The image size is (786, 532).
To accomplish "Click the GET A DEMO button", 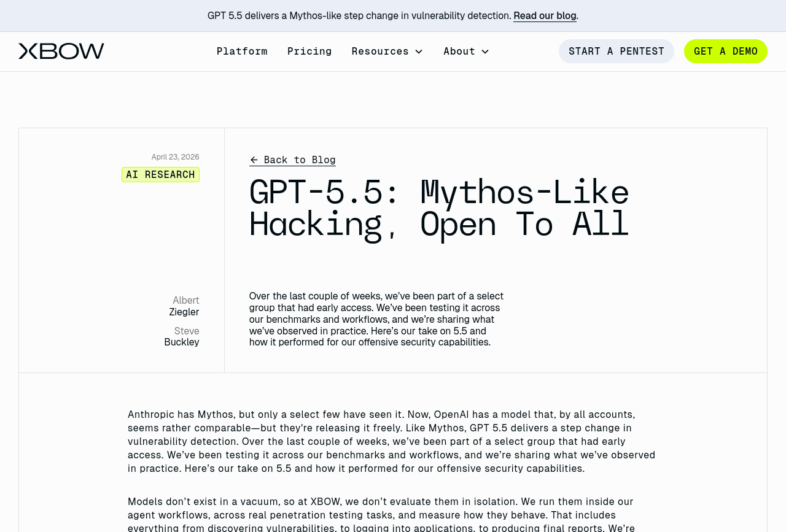I will (x=725, y=52).
